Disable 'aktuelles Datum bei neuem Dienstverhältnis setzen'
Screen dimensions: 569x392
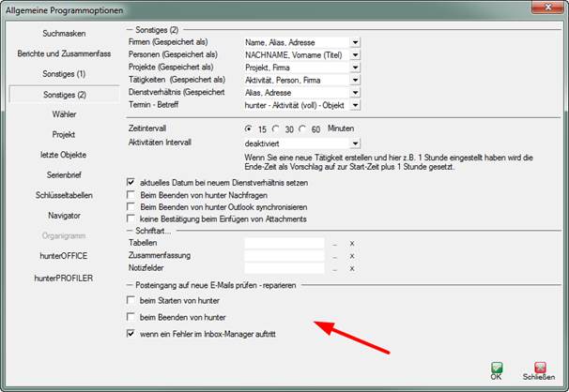[x=131, y=181]
